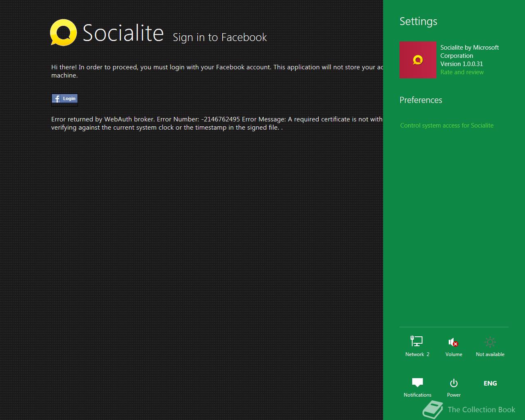This screenshot has width=525, height=420.
Task: Click the yellow Socialite speech-bubble logo
Action: tap(64, 32)
